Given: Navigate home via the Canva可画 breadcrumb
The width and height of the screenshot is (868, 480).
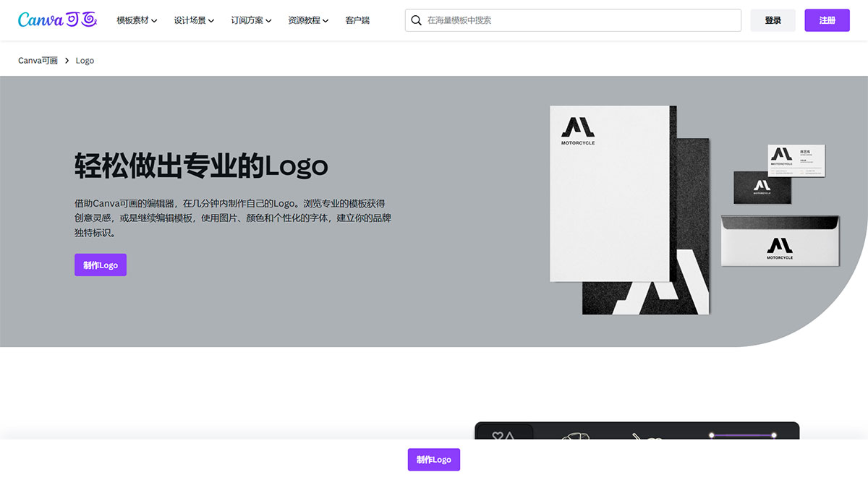Looking at the screenshot, I should tap(37, 60).
